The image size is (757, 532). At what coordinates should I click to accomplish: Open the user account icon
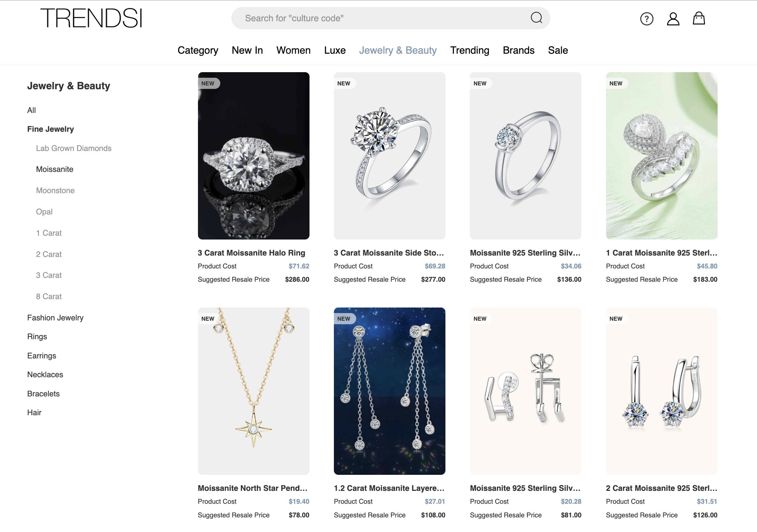(673, 19)
